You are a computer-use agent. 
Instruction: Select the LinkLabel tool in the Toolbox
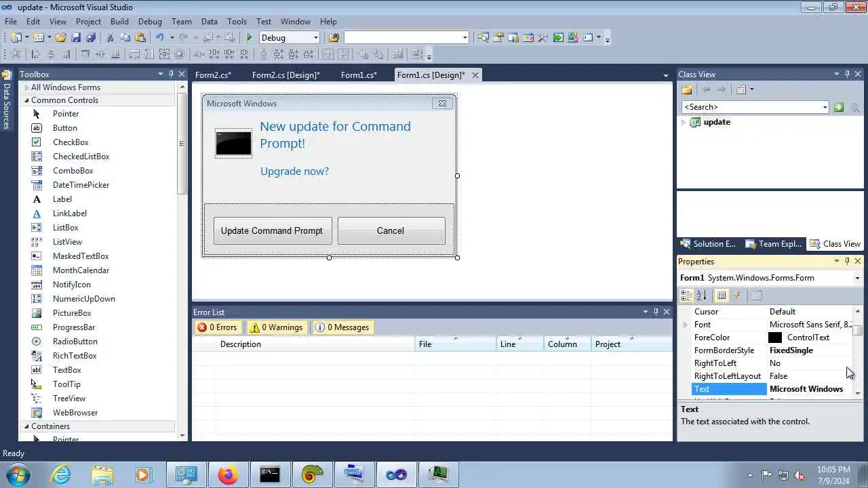tap(70, 213)
